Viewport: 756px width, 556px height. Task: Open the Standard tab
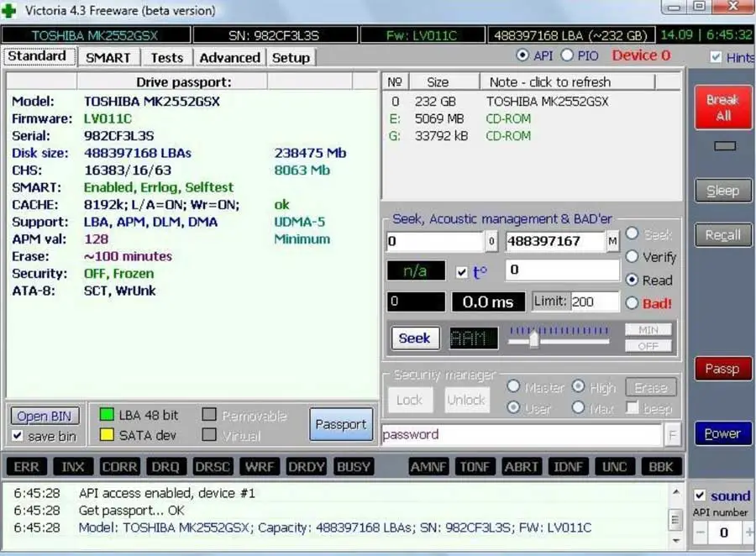pos(39,56)
